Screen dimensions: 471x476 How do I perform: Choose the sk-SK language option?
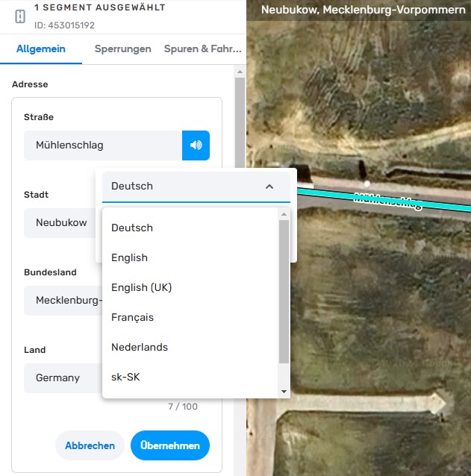point(125,377)
